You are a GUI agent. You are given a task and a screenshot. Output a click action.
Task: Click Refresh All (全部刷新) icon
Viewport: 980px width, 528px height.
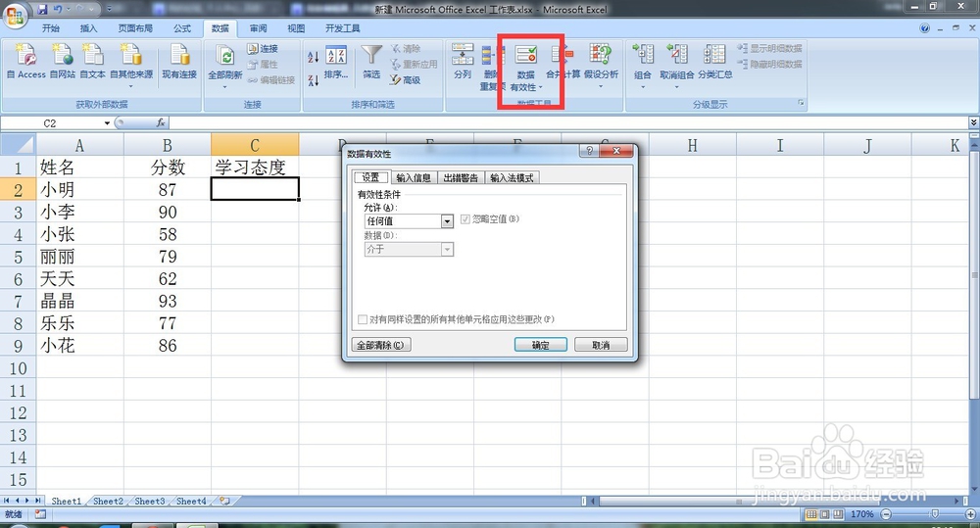pyautogui.click(x=225, y=56)
